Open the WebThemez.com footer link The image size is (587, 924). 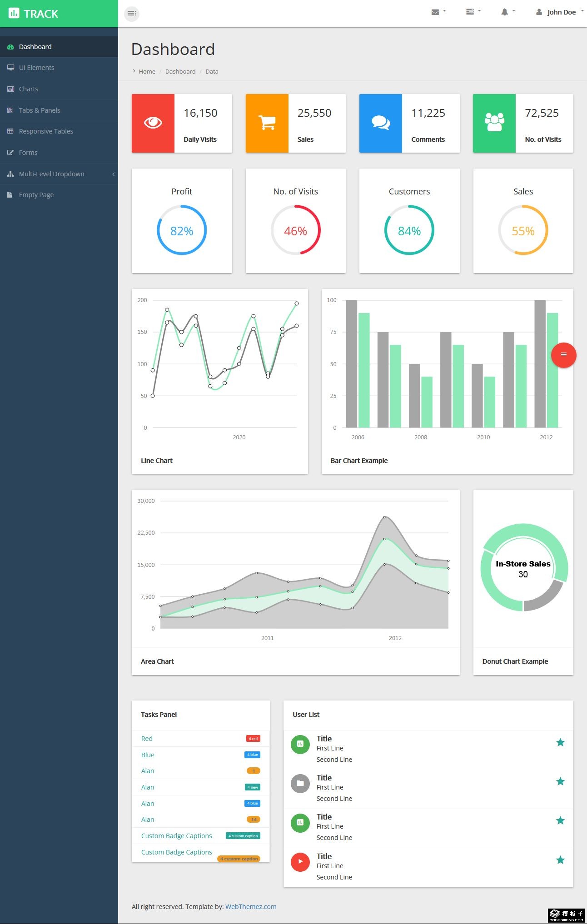coord(251,907)
